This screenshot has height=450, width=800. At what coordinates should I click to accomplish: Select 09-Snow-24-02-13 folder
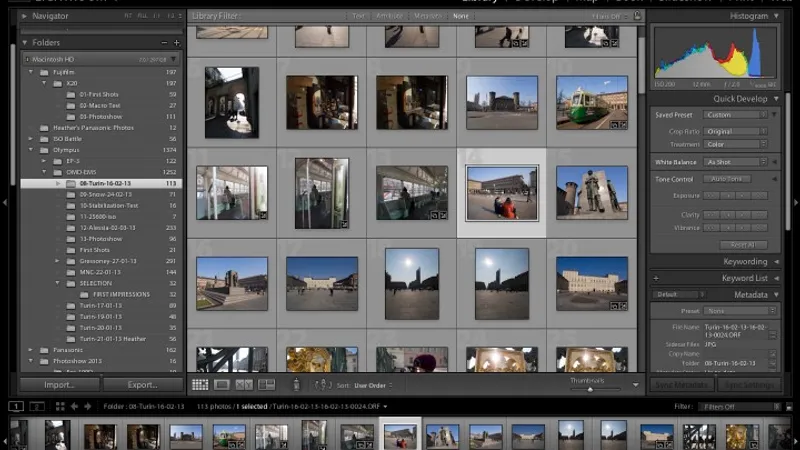click(x=101, y=194)
